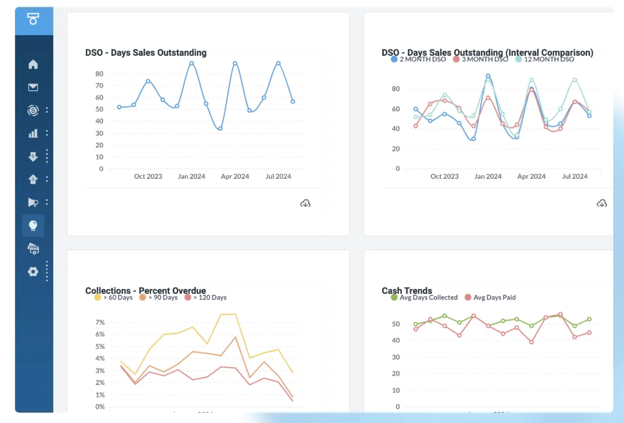Toggle the 2 MONTH DSO legend series
Viewport: 624px width, 423px height.
coord(420,60)
